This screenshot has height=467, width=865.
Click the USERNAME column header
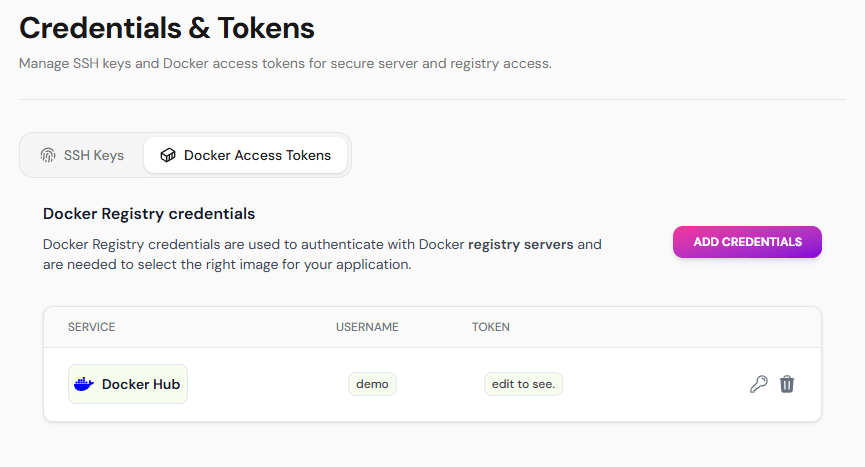[367, 327]
